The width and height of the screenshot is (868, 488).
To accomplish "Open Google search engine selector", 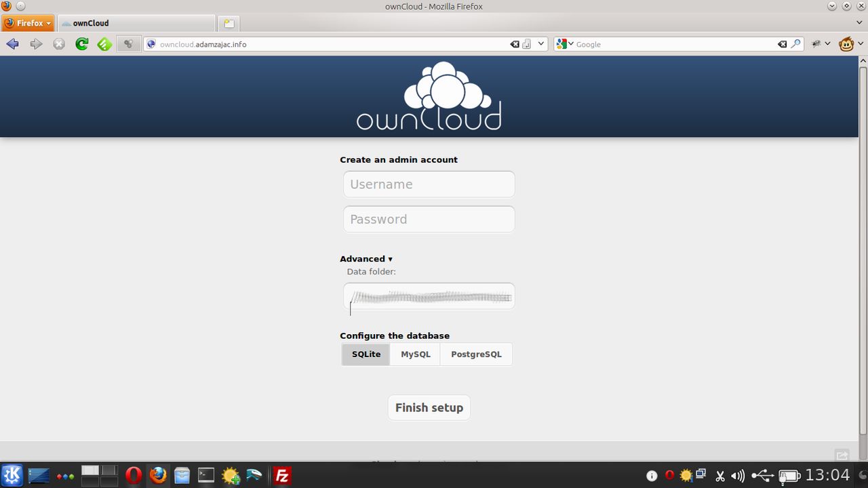I will [566, 44].
